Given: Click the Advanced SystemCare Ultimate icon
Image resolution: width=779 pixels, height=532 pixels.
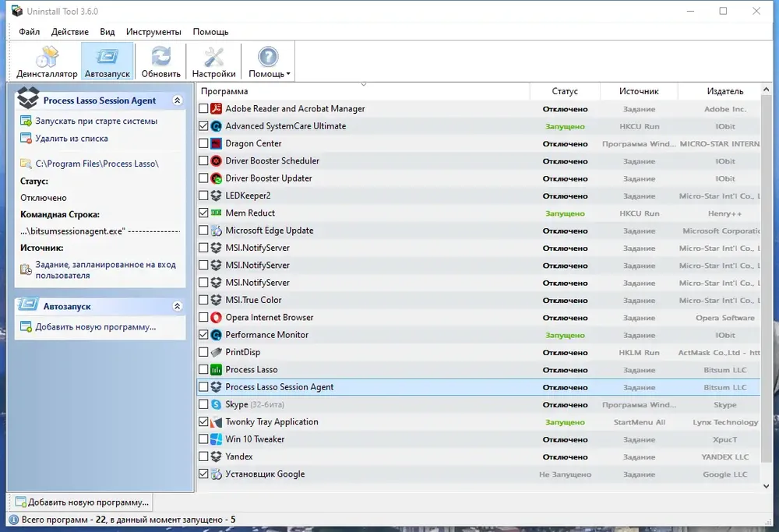Looking at the screenshot, I should coord(216,125).
